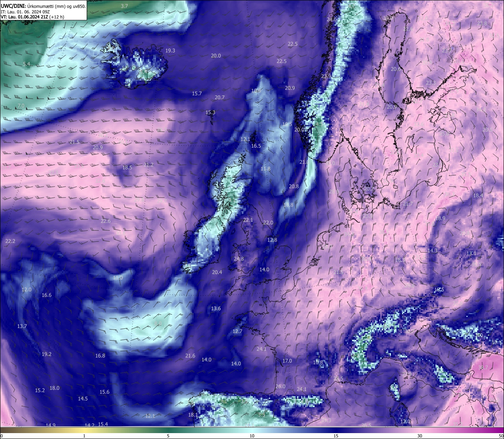Click the map value "21.6"
This screenshot has width=504, height=439.
190,356
